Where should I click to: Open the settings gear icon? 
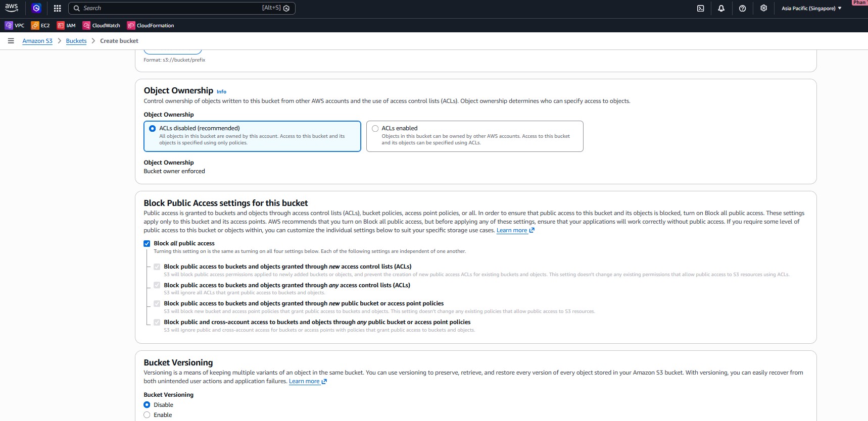pyautogui.click(x=763, y=8)
